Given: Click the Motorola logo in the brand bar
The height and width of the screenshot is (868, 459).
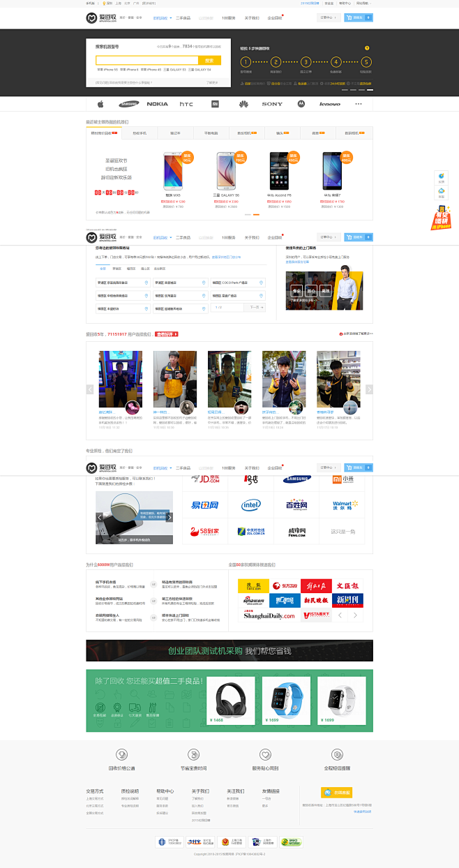Looking at the screenshot, I should coord(301,104).
